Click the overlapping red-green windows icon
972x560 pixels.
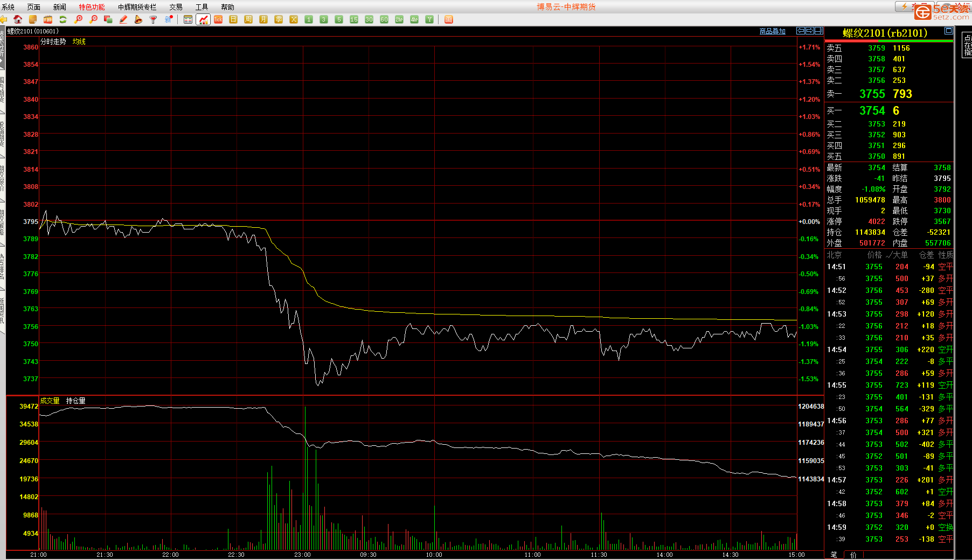(x=108, y=19)
